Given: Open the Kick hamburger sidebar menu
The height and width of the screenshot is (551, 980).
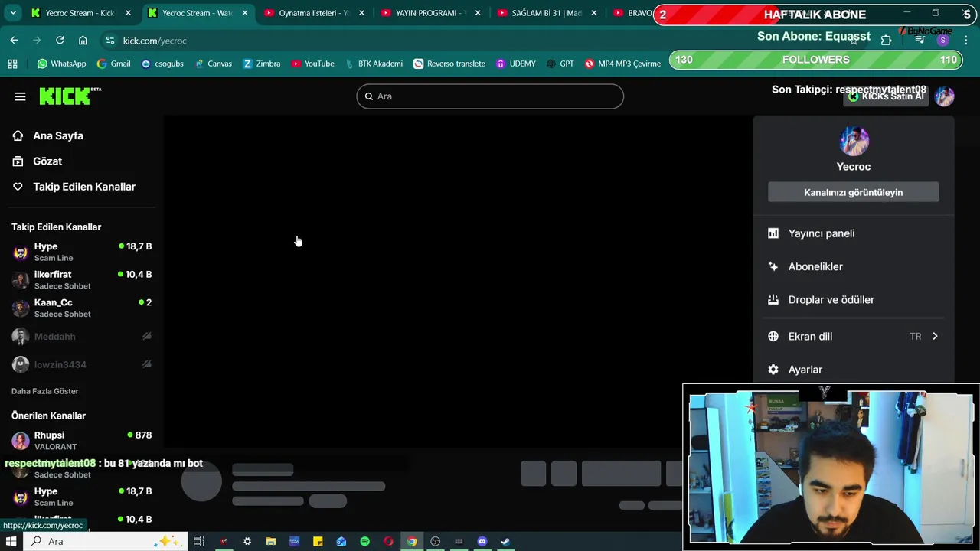Looking at the screenshot, I should 20,96.
